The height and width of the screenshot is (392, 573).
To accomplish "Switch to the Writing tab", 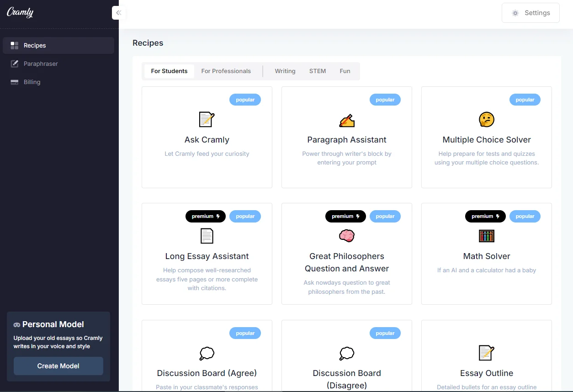I will click(x=285, y=71).
